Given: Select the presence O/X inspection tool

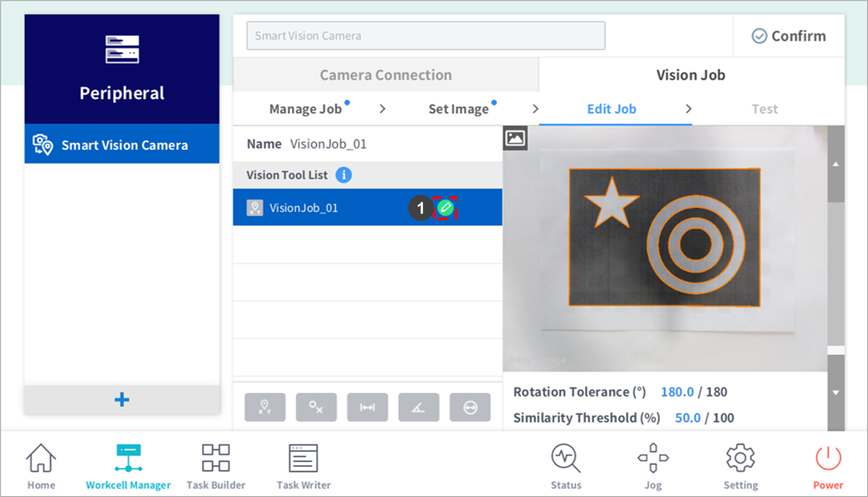Looking at the screenshot, I should pos(316,407).
